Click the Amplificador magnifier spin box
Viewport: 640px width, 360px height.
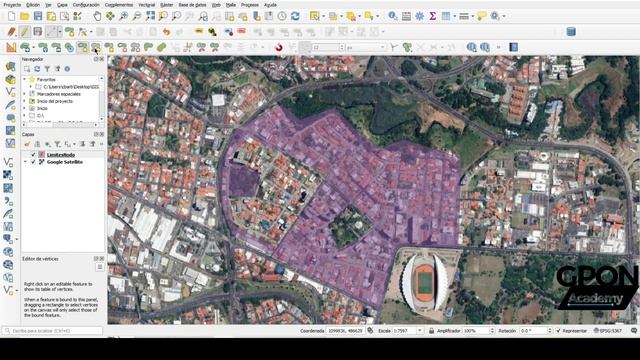478,331
